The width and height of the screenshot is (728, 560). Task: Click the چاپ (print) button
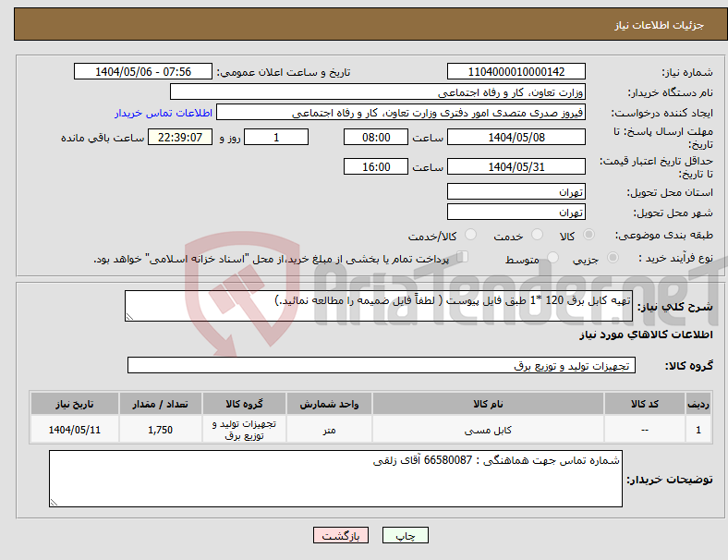click(405, 535)
